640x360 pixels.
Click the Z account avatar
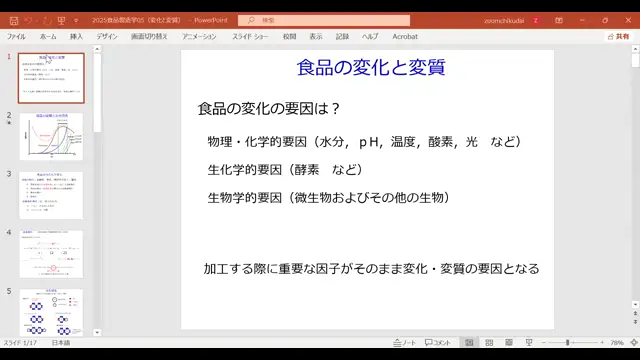pyautogui.click(x=536, y=20)
